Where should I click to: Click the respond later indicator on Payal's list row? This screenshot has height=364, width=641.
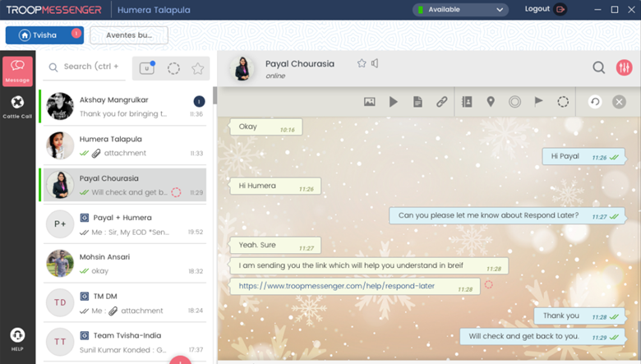coord(176,192)
